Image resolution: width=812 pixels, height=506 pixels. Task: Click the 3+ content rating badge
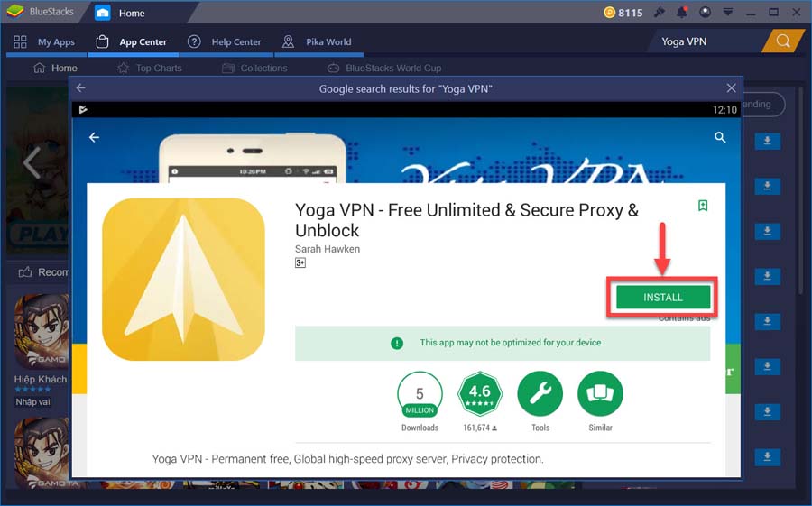point(300,263)
